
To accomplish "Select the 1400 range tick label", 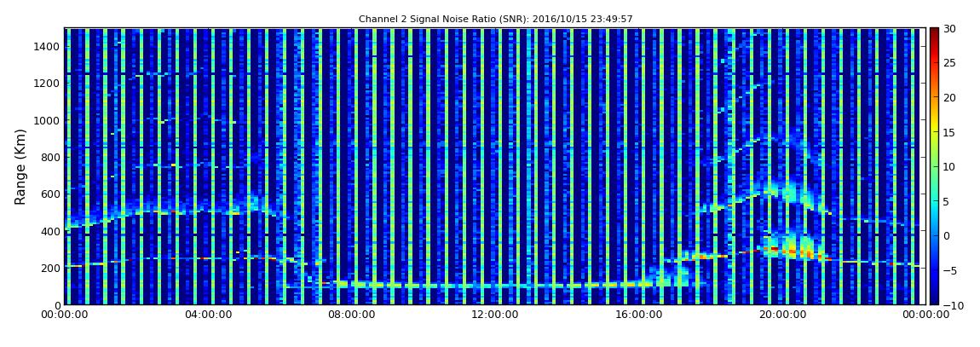I will click(47, 46).
